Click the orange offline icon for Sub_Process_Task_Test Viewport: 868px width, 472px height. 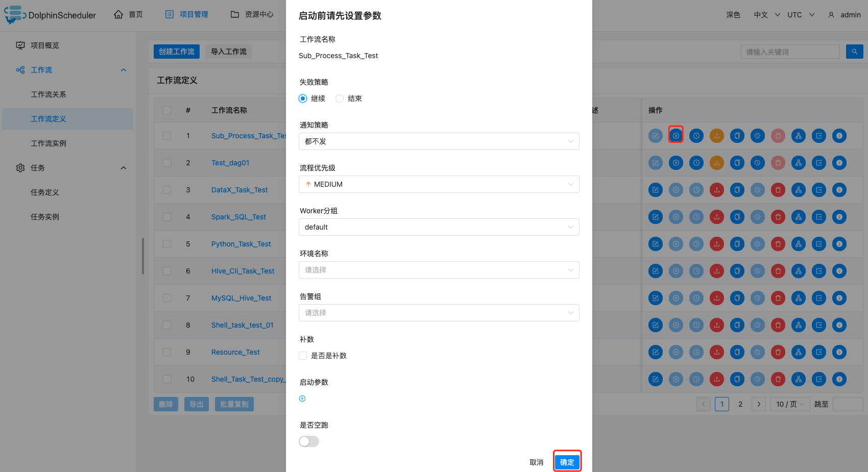pyautogui.click(x=717, y=136)
